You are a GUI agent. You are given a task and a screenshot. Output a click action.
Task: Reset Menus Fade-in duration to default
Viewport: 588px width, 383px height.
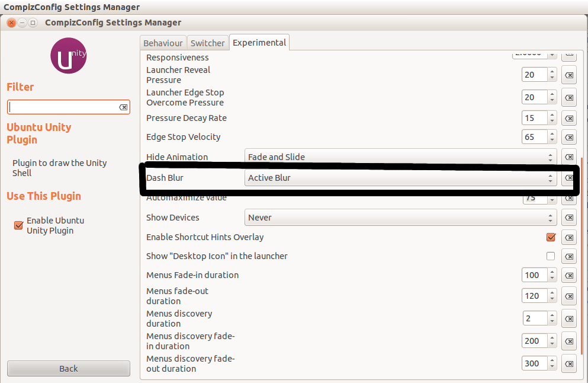[569, 275]
